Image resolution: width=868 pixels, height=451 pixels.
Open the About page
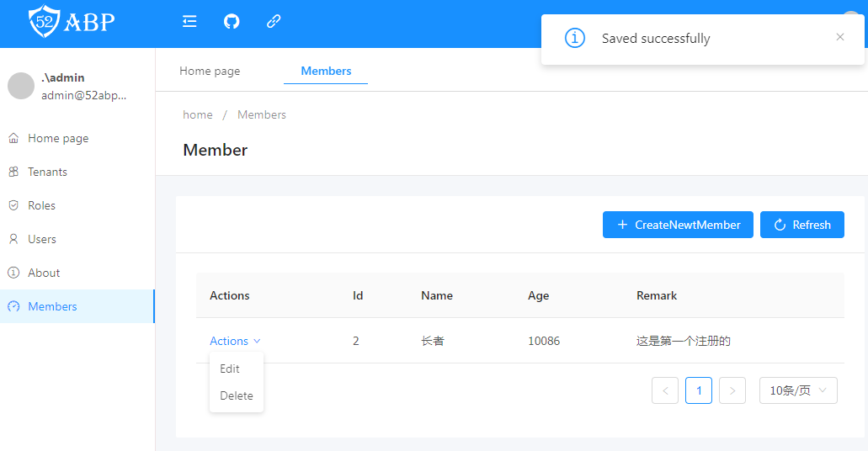44,273
